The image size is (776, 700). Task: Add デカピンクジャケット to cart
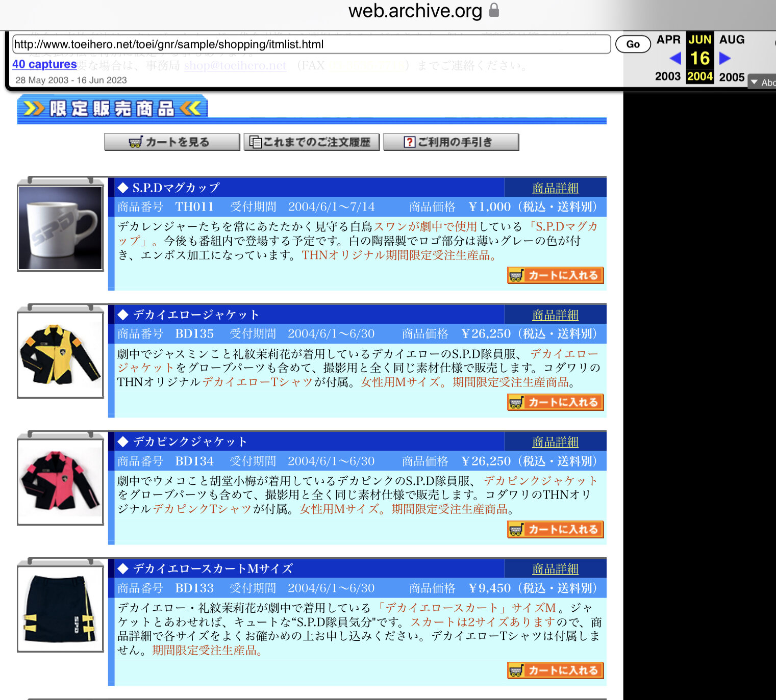click(x=556, y=530)
